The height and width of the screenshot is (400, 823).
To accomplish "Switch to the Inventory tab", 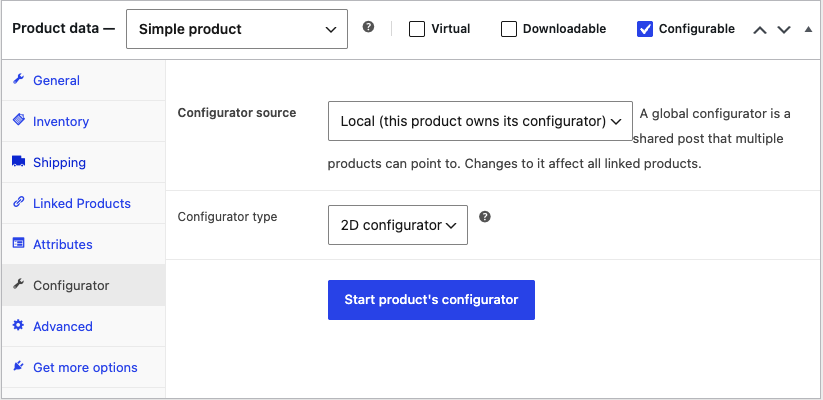I will (x=83, y=121).
